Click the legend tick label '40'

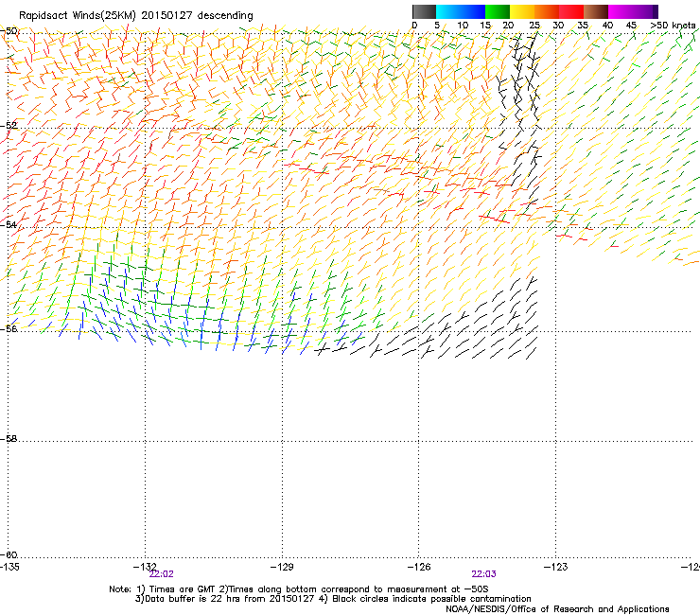(x=607, y=26)
